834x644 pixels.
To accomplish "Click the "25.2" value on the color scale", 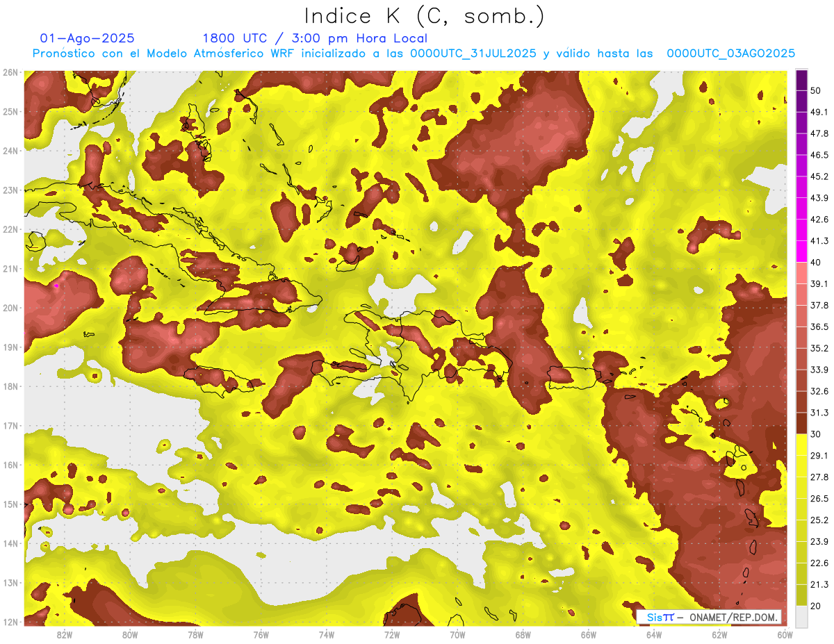I will click(x=819, y=520).
